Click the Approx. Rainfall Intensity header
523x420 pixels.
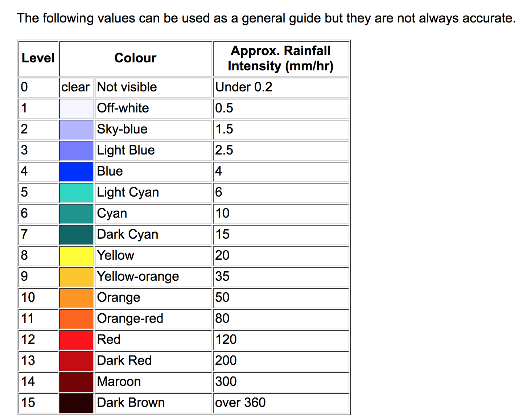click(281, 59)
